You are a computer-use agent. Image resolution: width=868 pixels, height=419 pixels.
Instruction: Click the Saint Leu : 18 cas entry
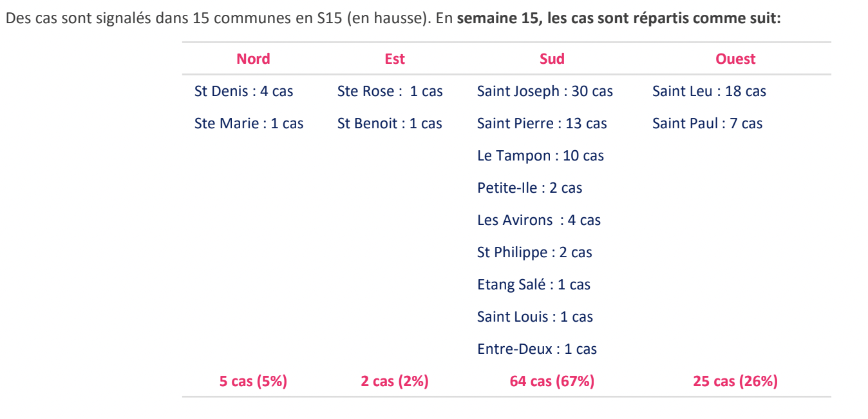709,92
